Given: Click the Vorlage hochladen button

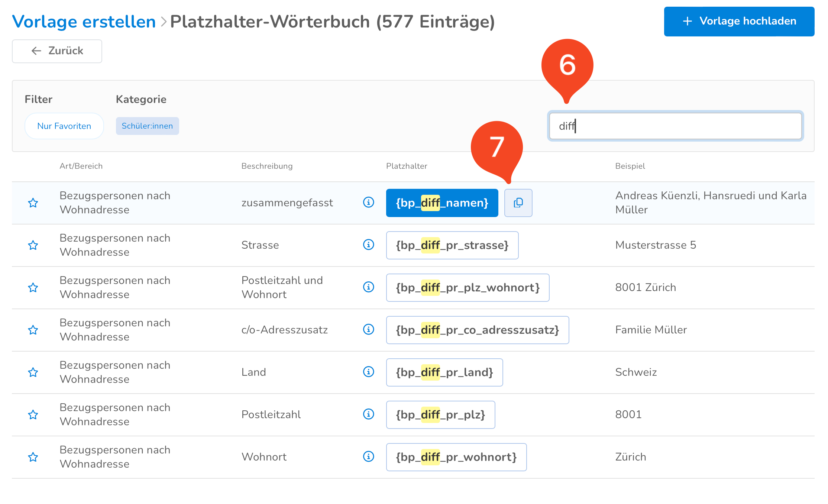Looking at the screenshot, I should [739, 21].
